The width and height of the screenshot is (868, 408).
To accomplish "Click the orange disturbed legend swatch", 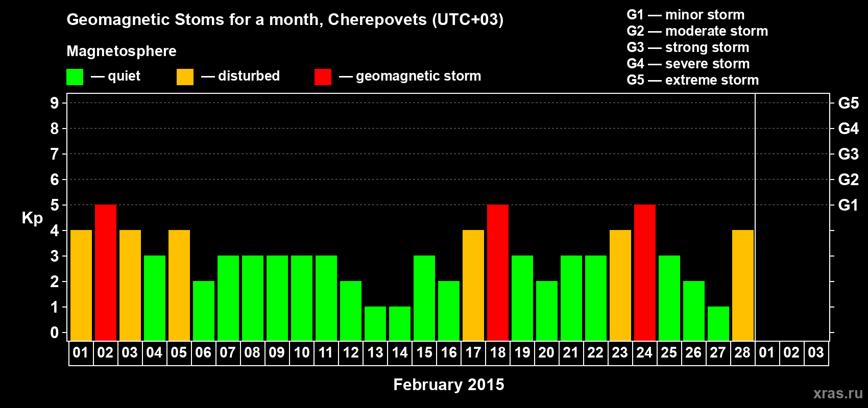I will [x=185, y=77].
